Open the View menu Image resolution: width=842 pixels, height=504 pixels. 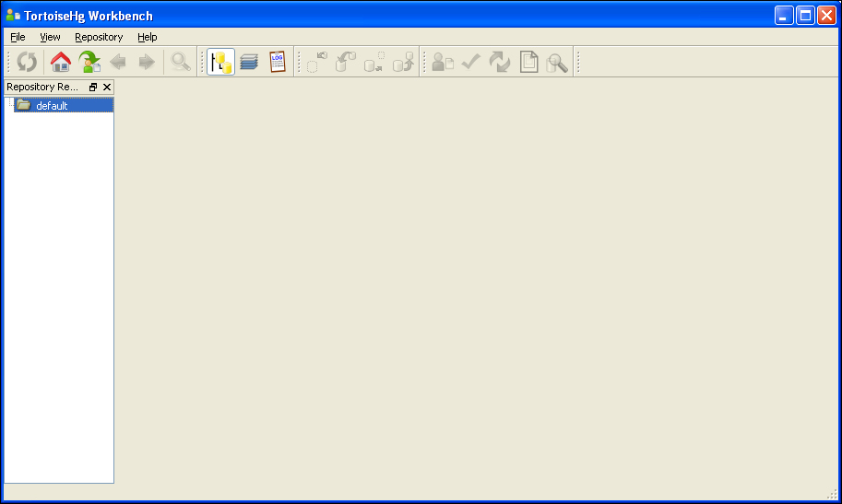pyautogui.click(x=50, y=37)
